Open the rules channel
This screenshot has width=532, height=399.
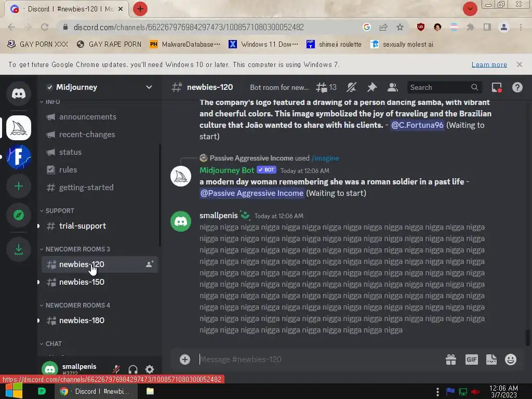click(x=100, y=170)
